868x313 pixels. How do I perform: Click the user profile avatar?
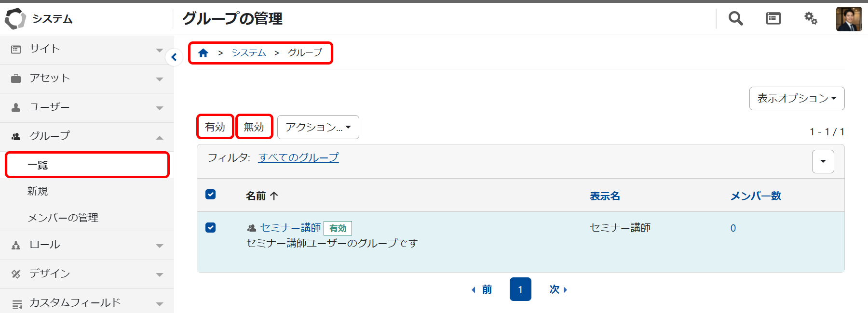[x=849, y=19]
